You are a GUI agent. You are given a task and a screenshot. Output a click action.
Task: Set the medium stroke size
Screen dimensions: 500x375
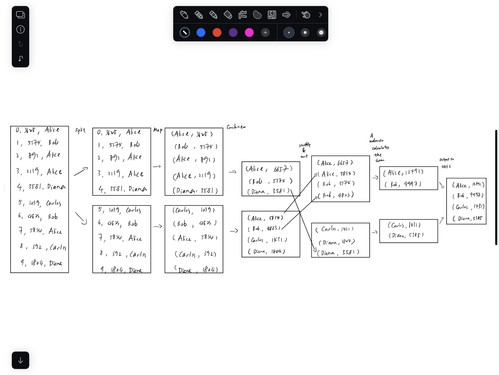[x=305, y=32]
